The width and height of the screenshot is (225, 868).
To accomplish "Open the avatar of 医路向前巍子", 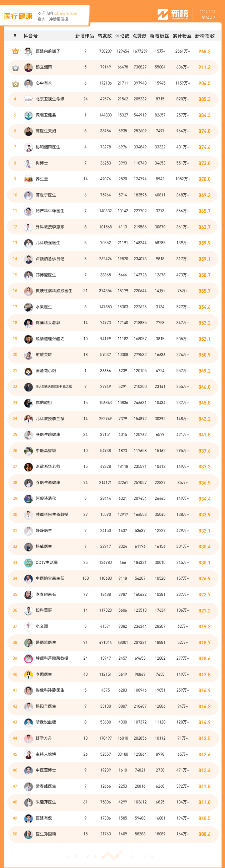I will pyautogui.click(x=28, y=51).
